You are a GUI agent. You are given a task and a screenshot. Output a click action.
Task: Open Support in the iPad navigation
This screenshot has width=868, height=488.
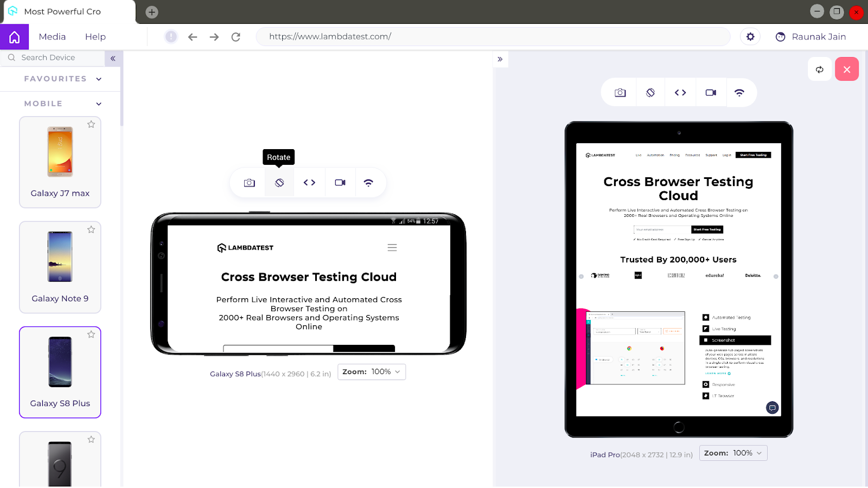coord(711,155)
